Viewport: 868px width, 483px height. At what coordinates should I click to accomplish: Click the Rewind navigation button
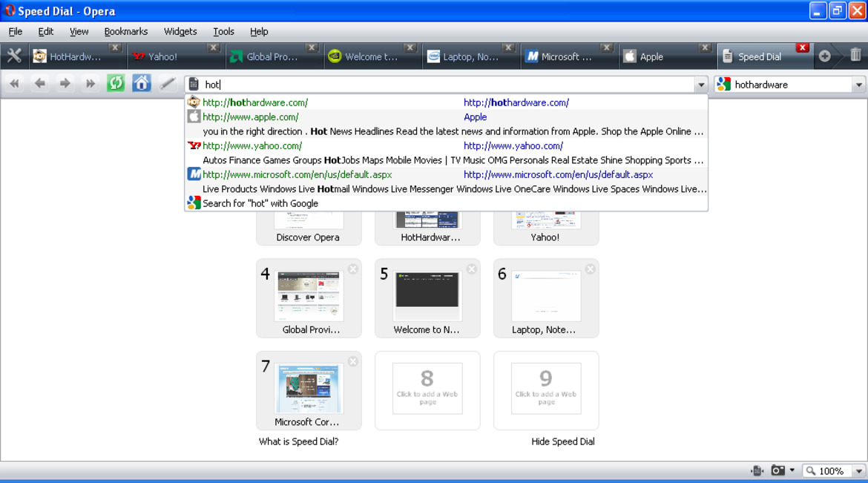(14, 84)
